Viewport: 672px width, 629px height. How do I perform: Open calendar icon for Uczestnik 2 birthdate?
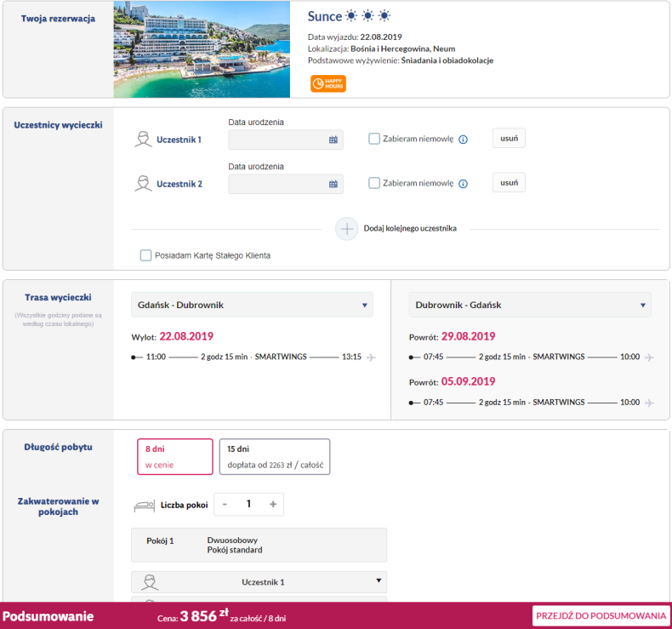333,184
